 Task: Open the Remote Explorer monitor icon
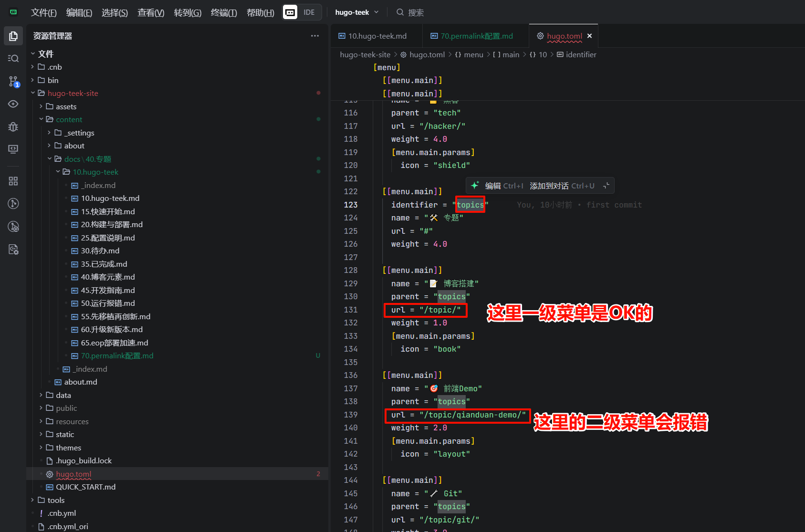(x=13, y=149)
